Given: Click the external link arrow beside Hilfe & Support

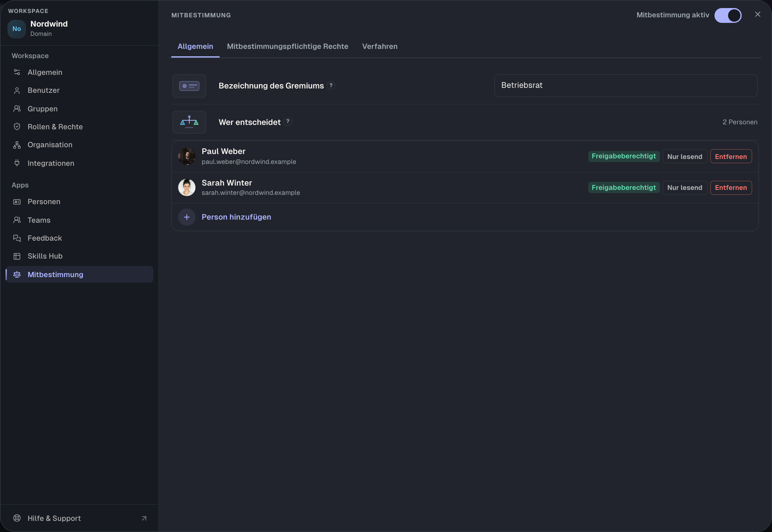Looking at the screenshot, I should [x=144, y=518].
